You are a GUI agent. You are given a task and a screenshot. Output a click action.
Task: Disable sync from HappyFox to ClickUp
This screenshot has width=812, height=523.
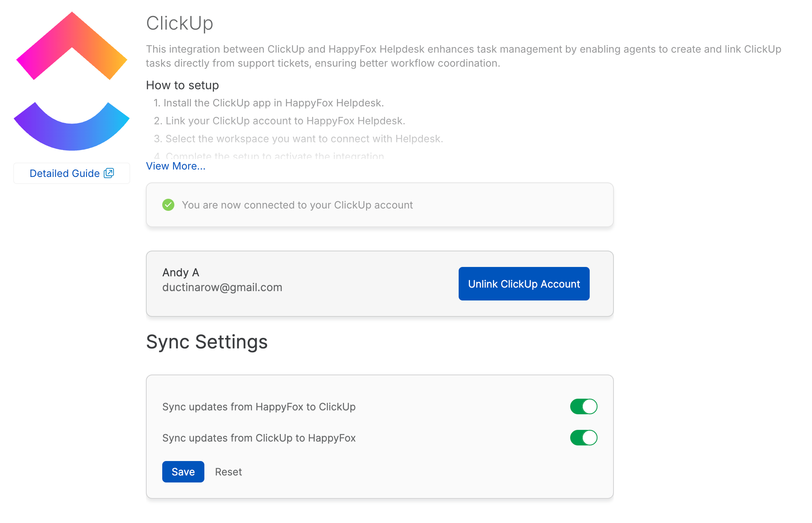583,406
